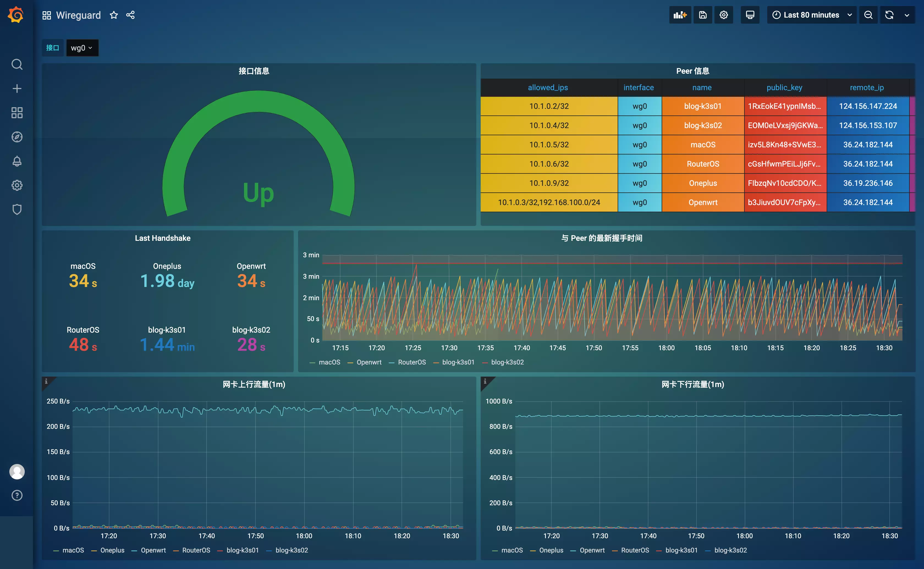The image size is (924, 569).
Task: Toggle Oneplus series in upload traffic legend
Action: pos(112,550)
